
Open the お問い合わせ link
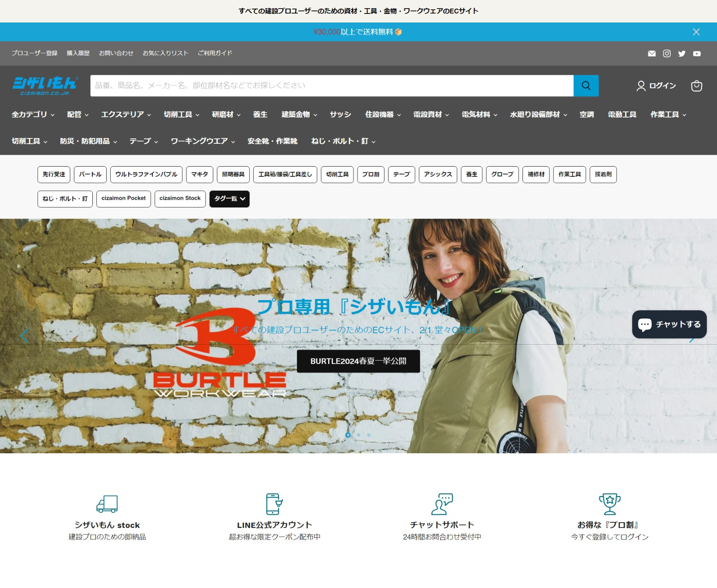click(x=116, y=53)
